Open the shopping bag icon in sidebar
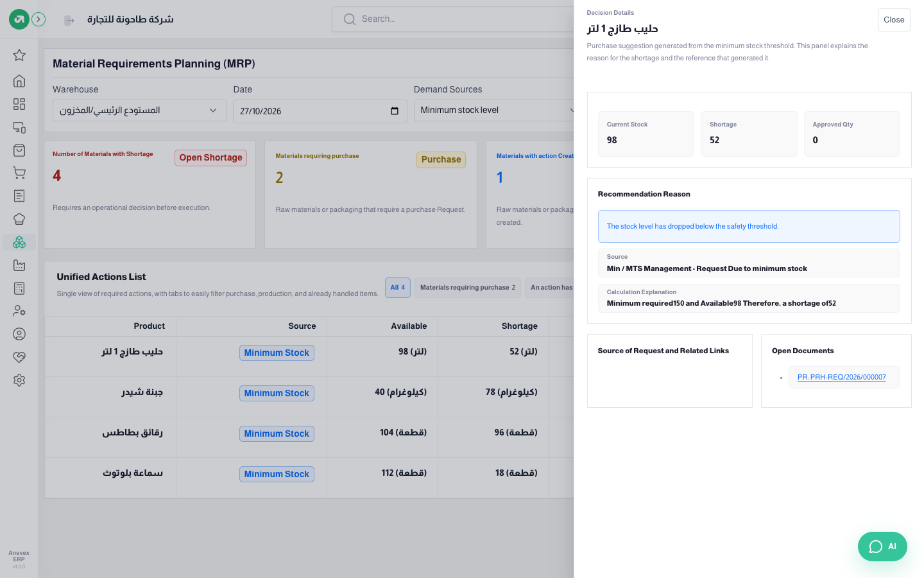This screenshot has width=924, height=578. (x=19, y=150)
